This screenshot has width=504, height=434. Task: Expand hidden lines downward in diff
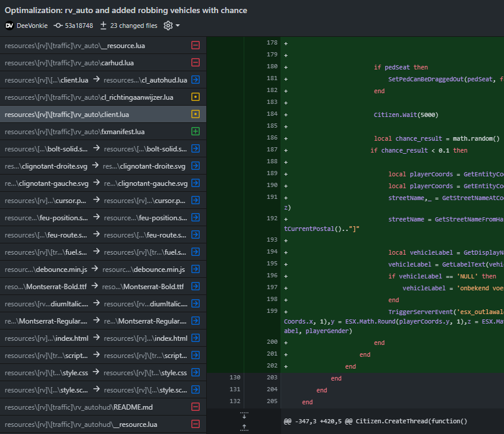point(244,416)
